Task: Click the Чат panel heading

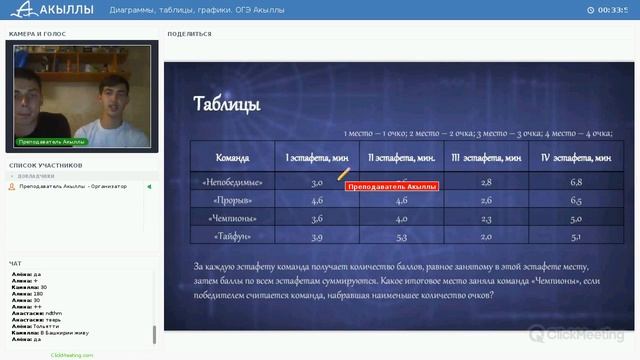Action: click(x=15, y=263)
